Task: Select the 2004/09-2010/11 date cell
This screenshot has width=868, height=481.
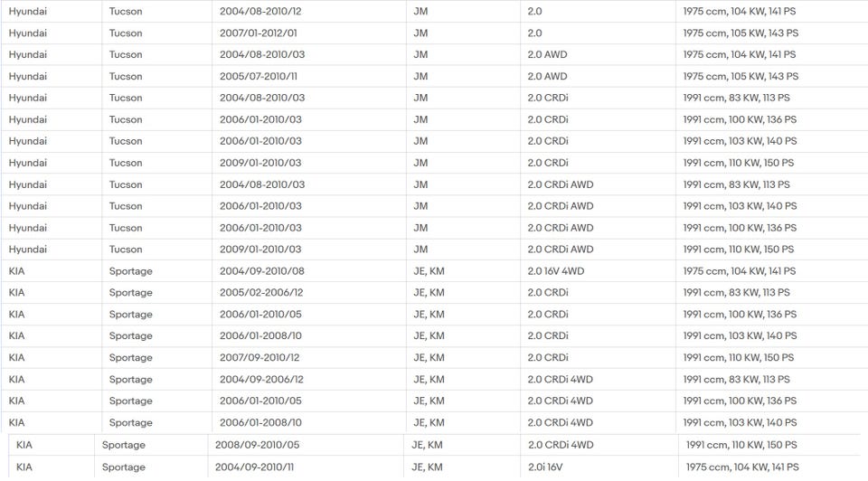Action: coord(256,467)
